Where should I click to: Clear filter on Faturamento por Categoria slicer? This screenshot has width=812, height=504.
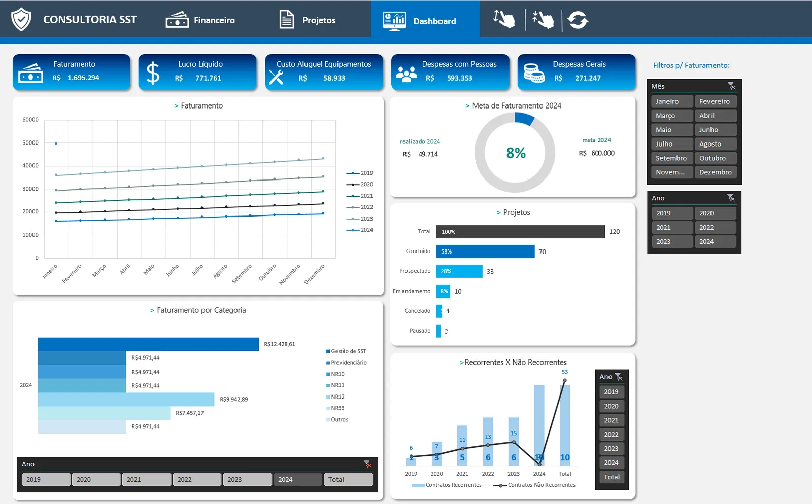click(x=367, y=464)
